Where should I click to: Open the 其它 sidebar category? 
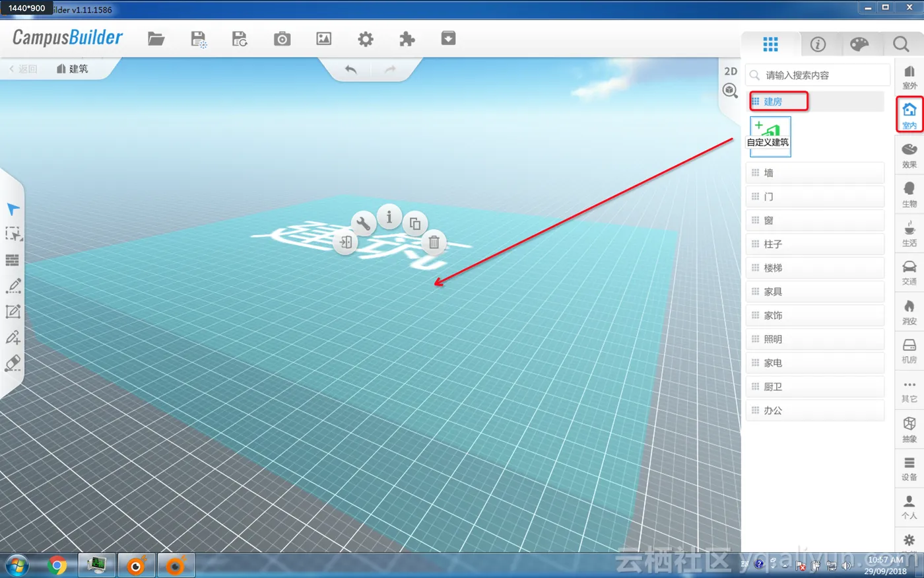(909, 390)
